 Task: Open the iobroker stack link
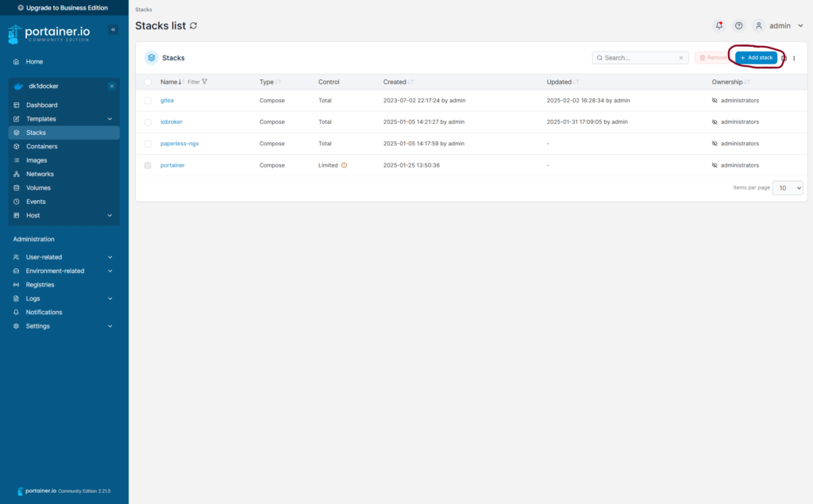171,122
